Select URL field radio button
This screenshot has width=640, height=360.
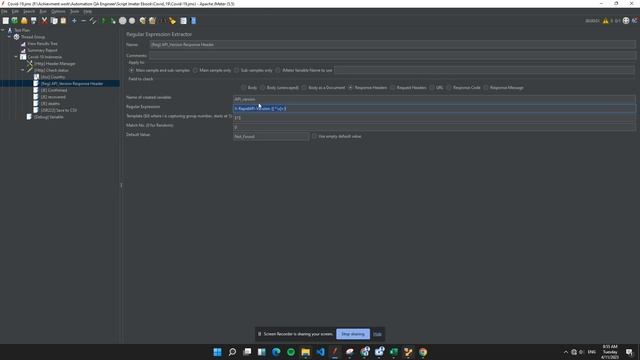(432, 88)
